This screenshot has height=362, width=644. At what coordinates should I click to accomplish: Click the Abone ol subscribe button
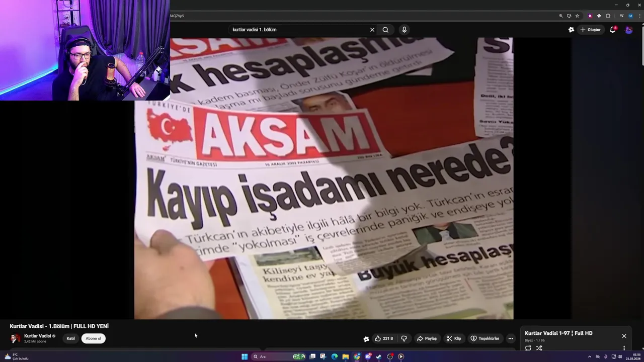pyautogui.click(x=93, y=338)
